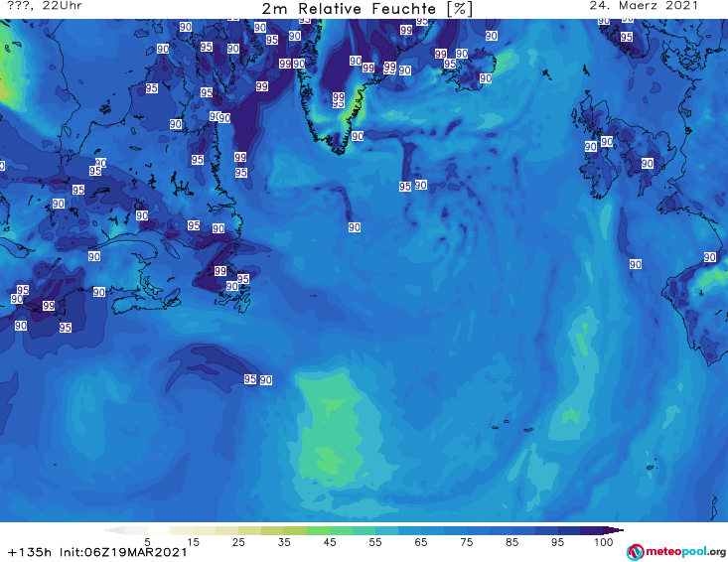Click the "+135h" forecast offset text
728x562 pixels.
point(30,552)
